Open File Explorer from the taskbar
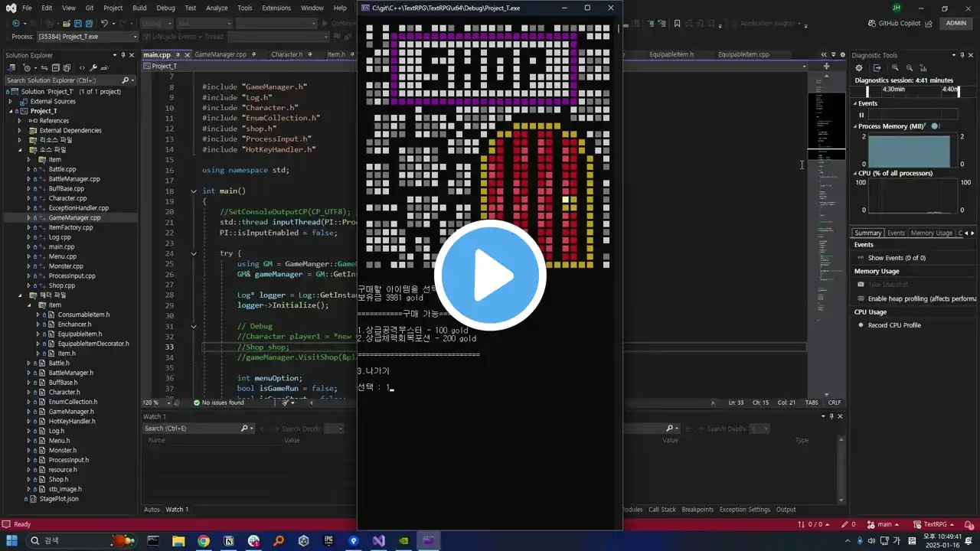Viewport: 980px width, 551px height. (x=178, y=540)
